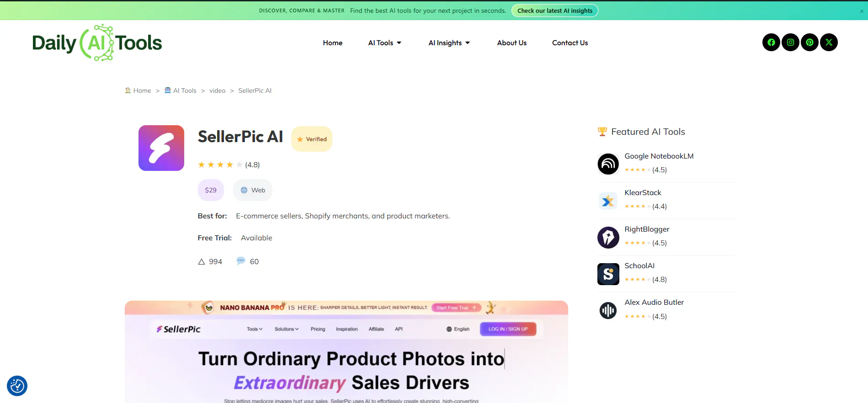Open English language selector in SellerPic preview

(458, 329)
